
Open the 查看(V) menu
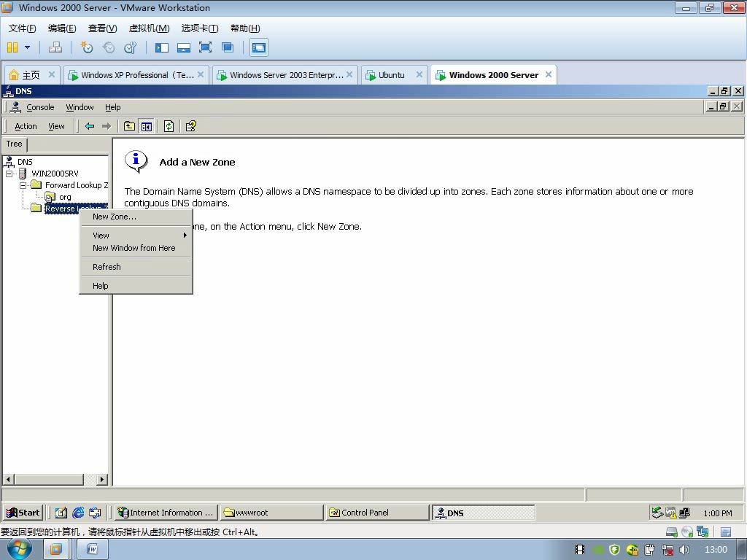tap(102, 28)
